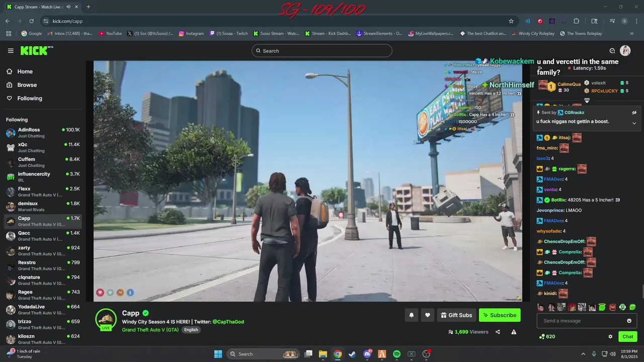Click the Kick search field
This screenshot has width=644, height=362.
point(322,51)
